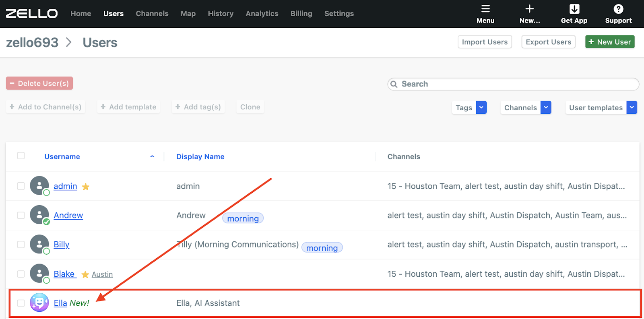
Task: Focus the Search users field
Action: tap(513, 84)
